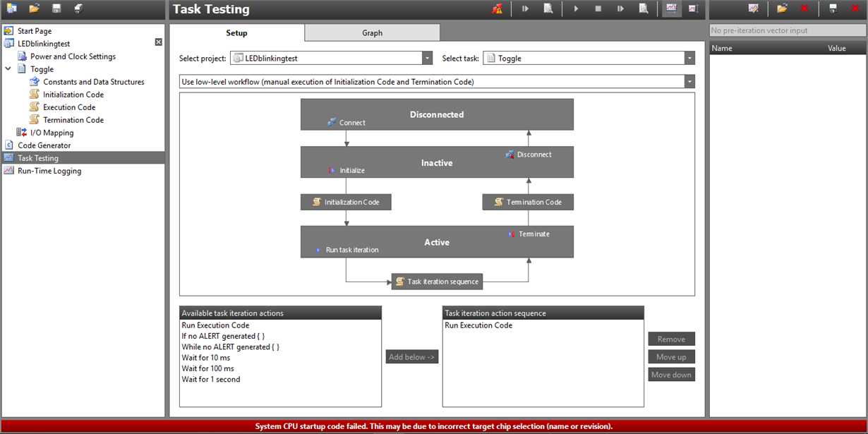Switch to the Setup tab
The height and width of the screenshot is (434, 868).
237,32
